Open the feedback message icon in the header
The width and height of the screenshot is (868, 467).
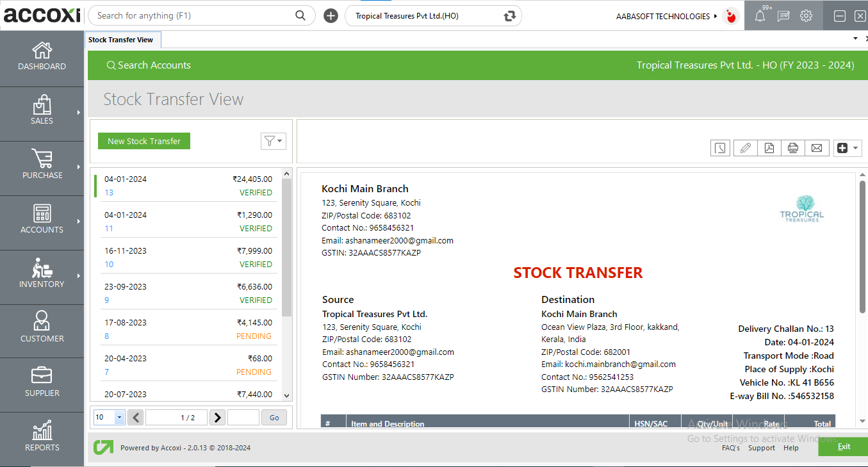pos(783,15)
